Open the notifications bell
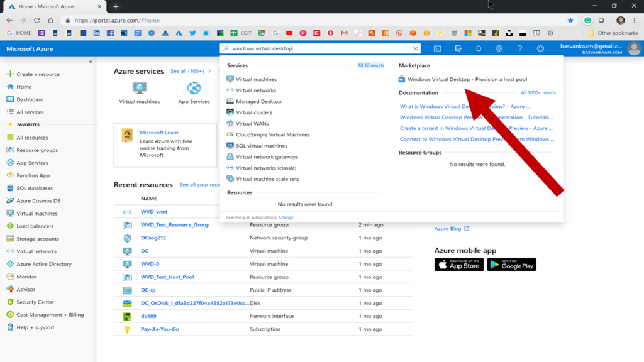The image size is (644, 362). (x=479, y=48)
